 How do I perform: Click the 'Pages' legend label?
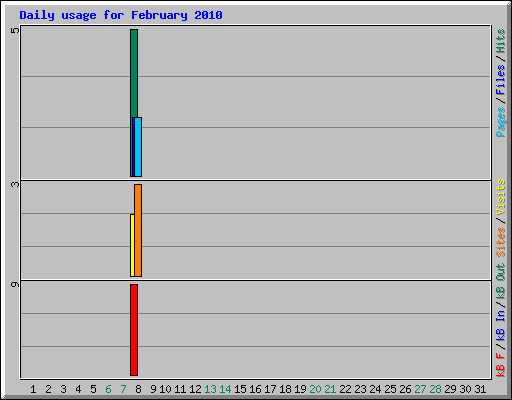tap(500, 122)
